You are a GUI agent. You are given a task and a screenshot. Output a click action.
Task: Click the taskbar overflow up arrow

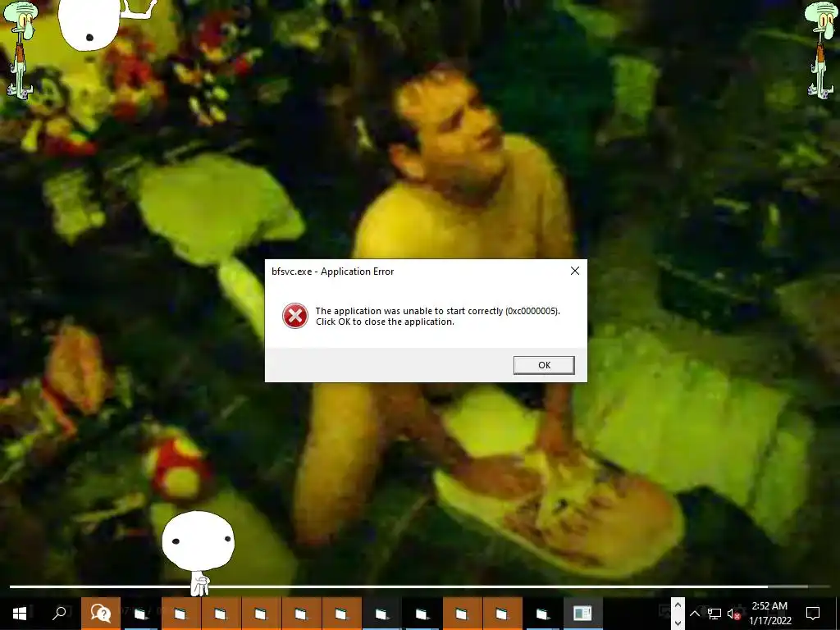pyautogui.click(x=678, y=605)
